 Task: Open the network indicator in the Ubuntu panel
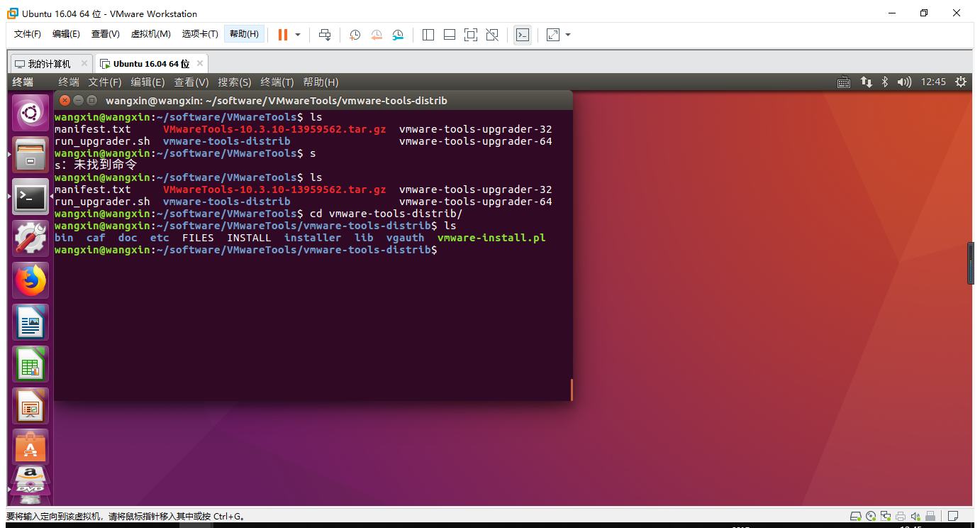[x=867, y=82]
